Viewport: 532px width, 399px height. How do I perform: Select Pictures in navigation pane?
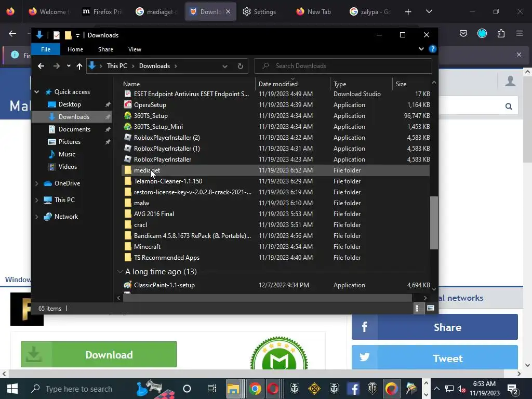[x=70, y=142]
